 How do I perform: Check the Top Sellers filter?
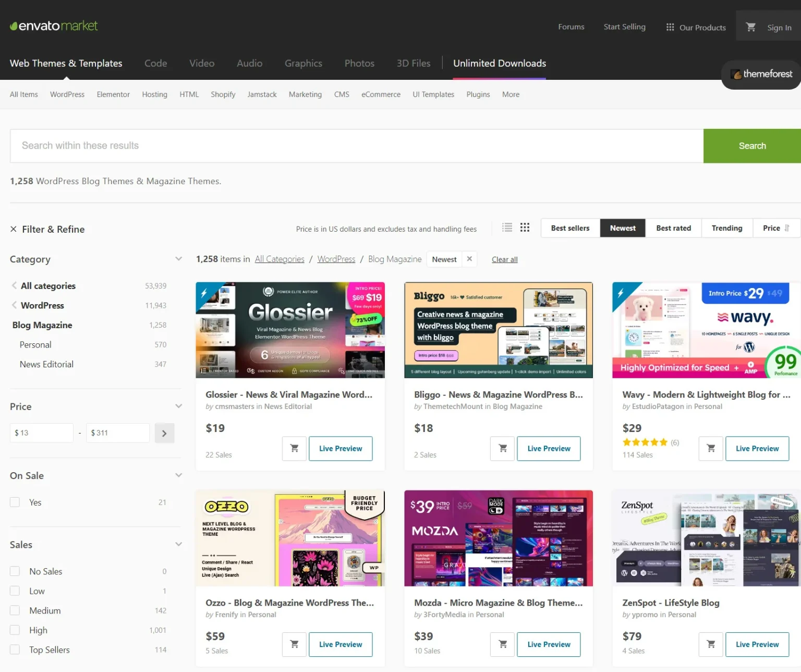15,650
